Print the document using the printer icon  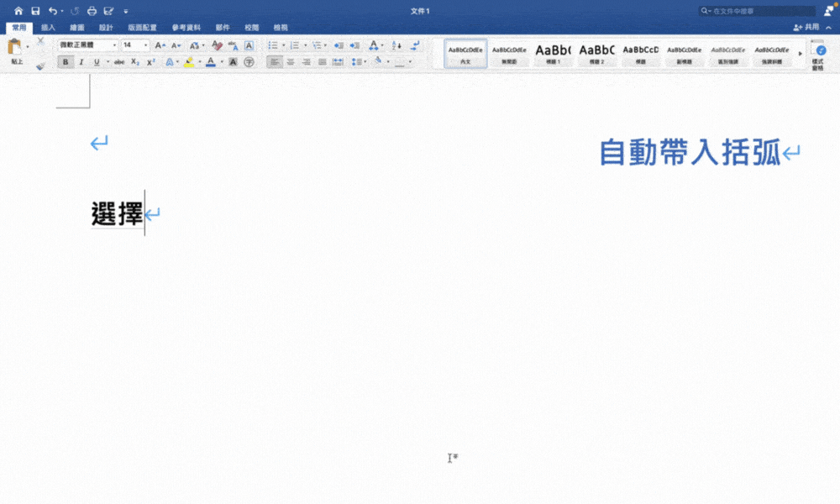click(92, 11)
